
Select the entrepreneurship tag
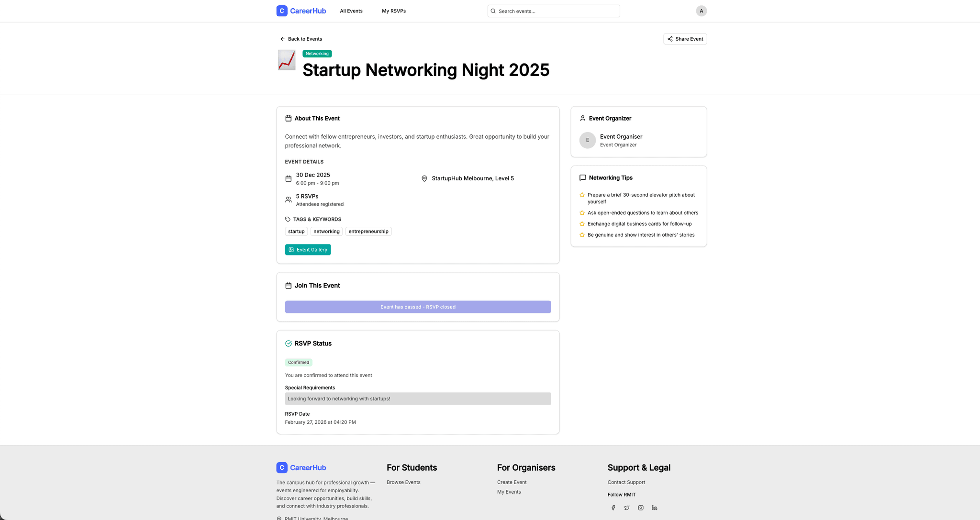[x=368, y=231]
